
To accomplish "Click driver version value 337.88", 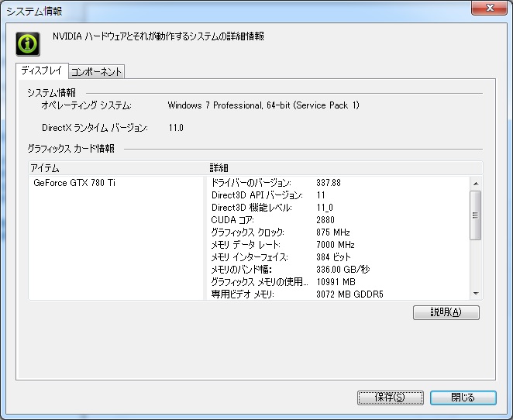I will (329, 183).
